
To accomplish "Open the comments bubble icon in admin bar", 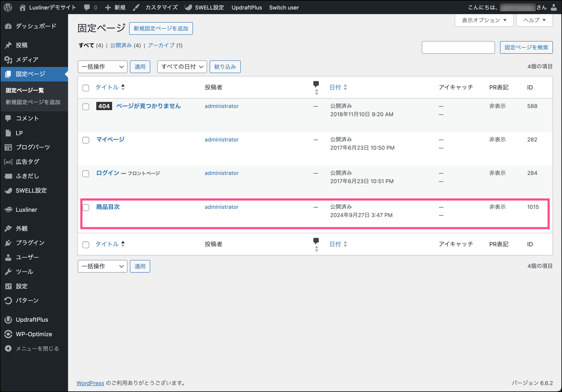I will tap(87, 8).
